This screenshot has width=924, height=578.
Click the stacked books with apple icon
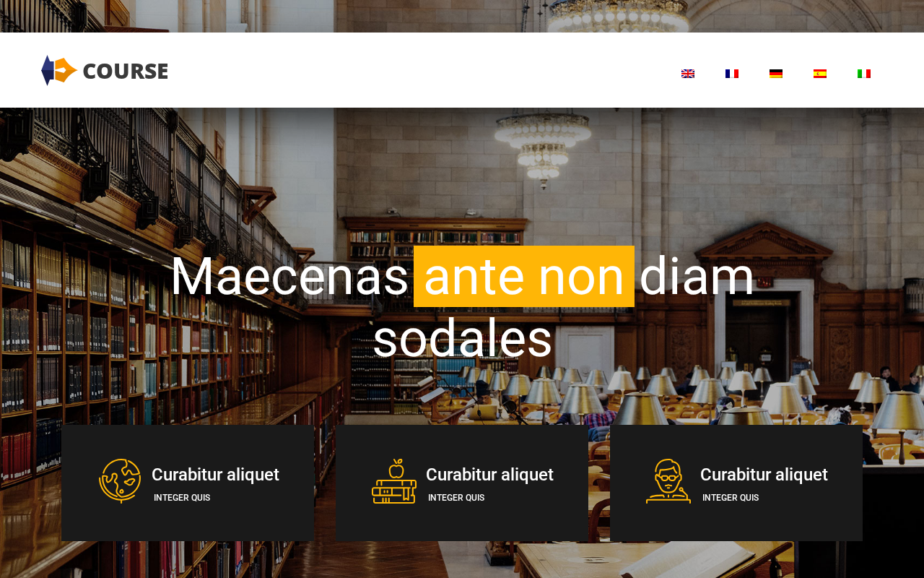point(394,480)
